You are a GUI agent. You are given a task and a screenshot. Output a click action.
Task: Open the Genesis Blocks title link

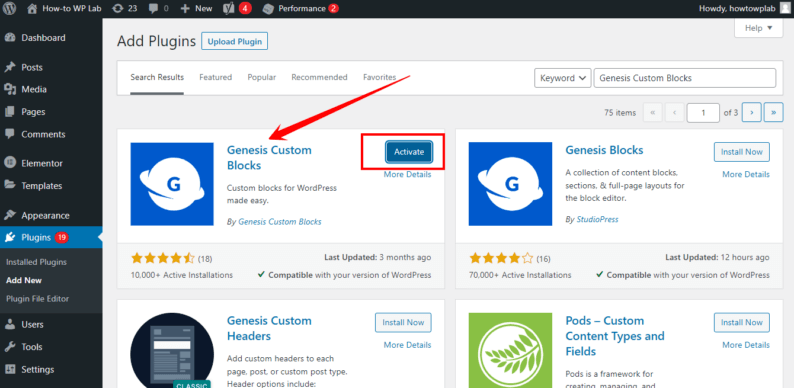coord(604,150)
